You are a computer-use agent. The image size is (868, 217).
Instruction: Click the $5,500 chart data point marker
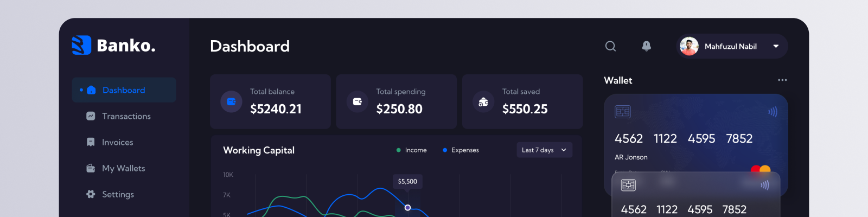click(x=407, y=208)
